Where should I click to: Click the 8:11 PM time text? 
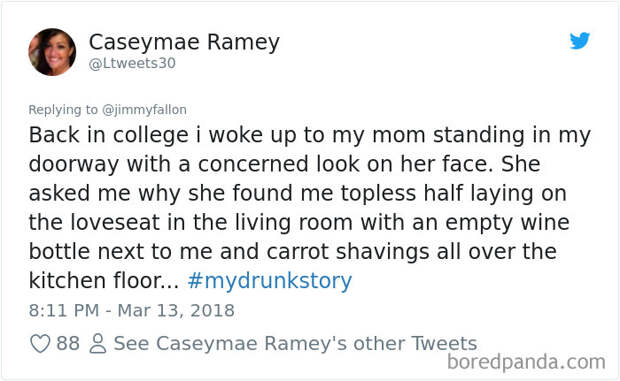tap(64, 311)
